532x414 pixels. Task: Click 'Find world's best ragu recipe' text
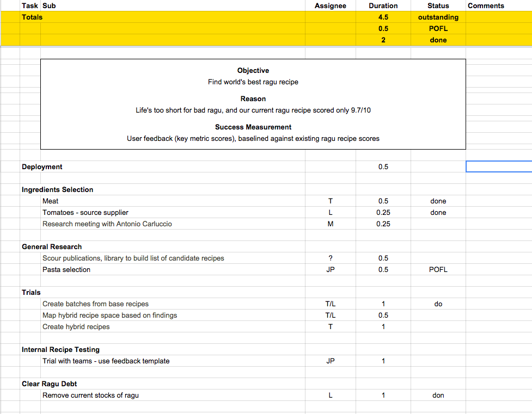pos(253,82)
